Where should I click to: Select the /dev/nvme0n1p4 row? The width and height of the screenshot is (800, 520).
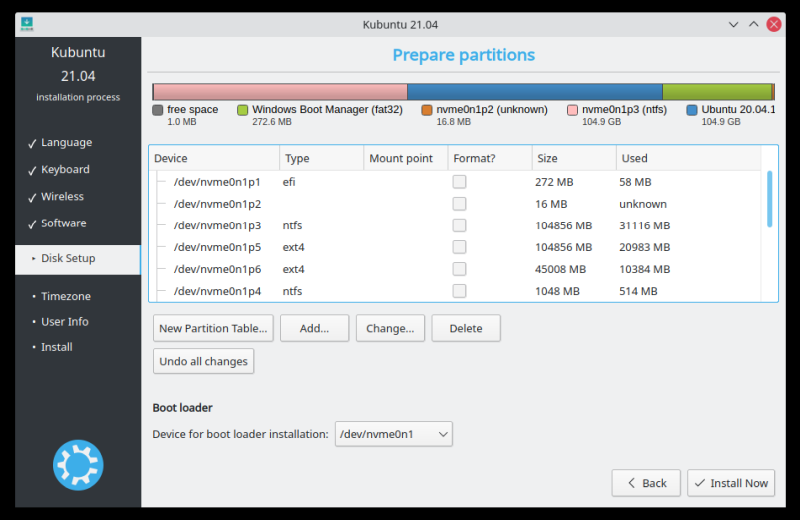tap(455, 291)
